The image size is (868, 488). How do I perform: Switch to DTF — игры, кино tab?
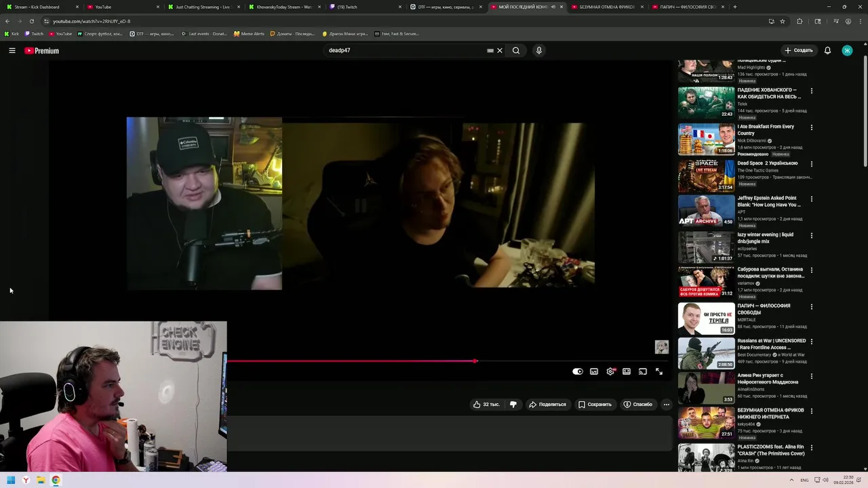(446, 7)
